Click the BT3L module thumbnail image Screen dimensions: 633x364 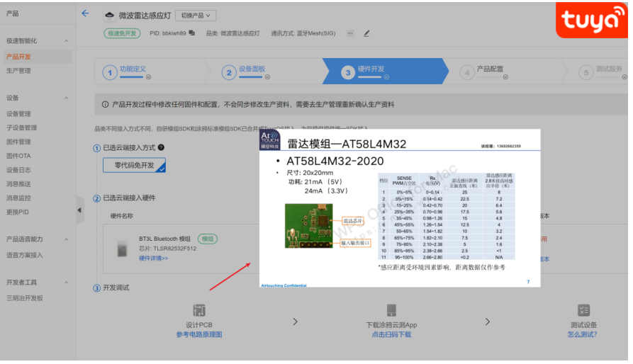click(123, 249)
